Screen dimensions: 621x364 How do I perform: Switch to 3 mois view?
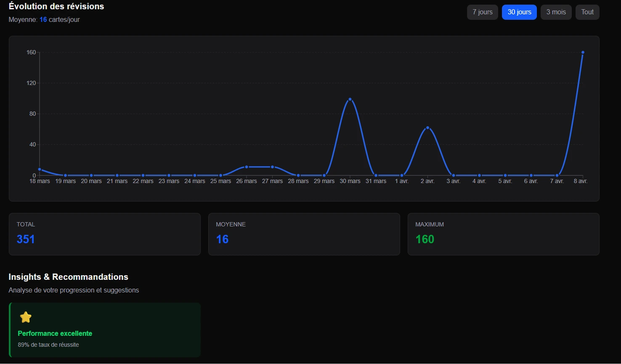556,12
